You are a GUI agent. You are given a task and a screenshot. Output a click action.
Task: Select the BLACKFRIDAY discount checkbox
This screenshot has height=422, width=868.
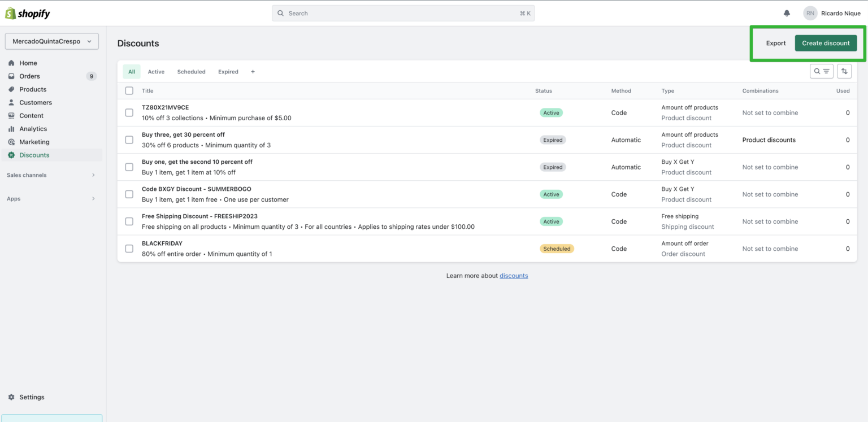(129, 248)
